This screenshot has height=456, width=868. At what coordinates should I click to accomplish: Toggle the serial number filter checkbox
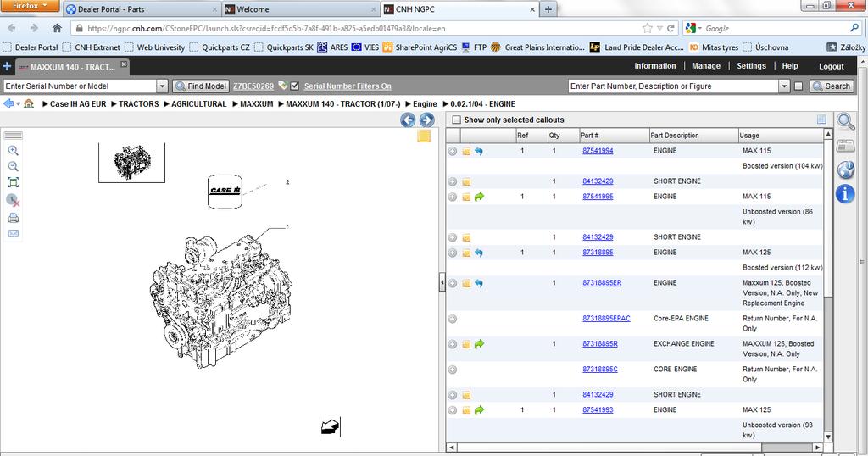pyautogui.click(x=295, y=86)
